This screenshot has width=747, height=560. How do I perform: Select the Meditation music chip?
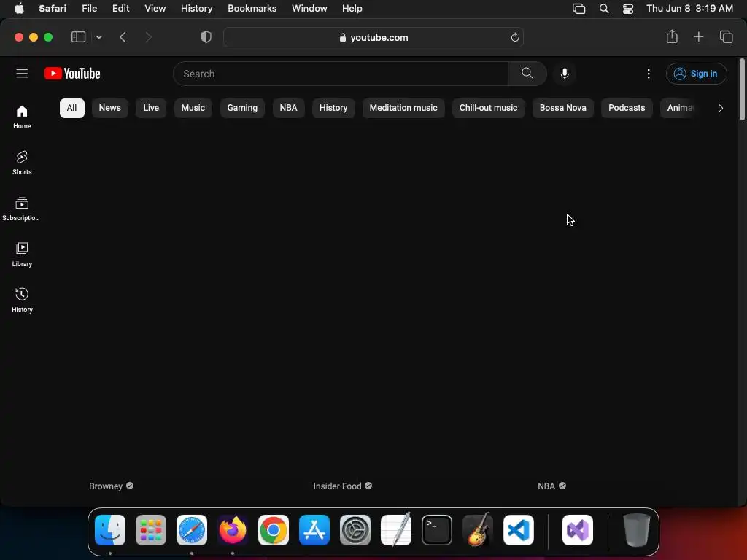403,108
